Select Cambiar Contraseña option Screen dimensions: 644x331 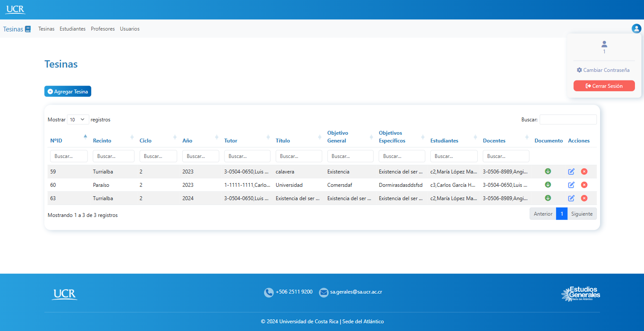603,70
